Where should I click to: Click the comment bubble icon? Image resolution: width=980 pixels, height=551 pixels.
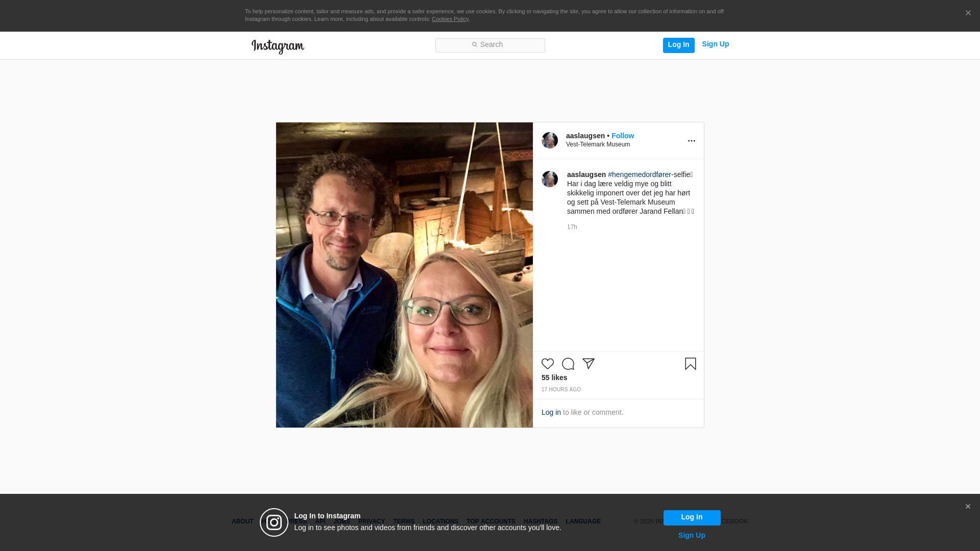tap(568, 364)
